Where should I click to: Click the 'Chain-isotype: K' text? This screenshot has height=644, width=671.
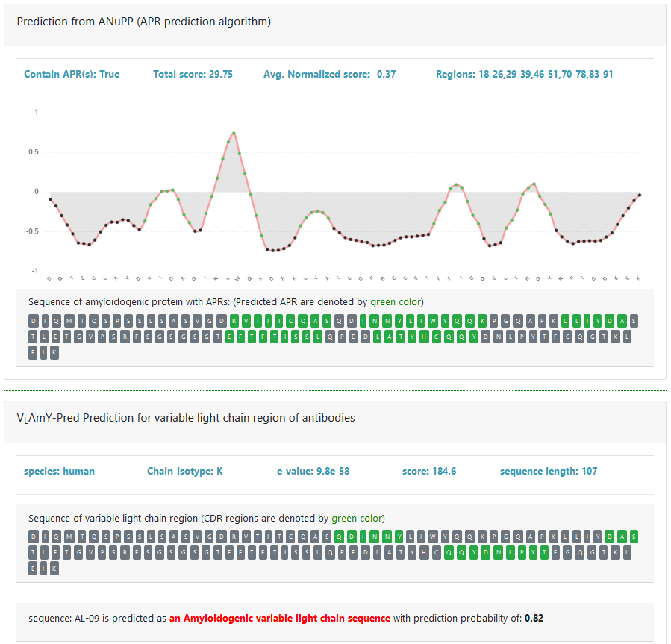point(185,471)
